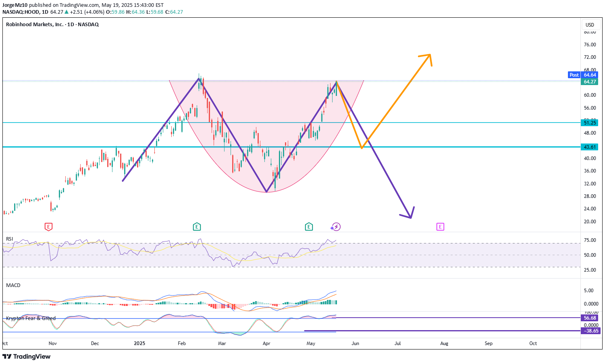
Task: Click the MACD indicator label
Action: [x=13, y=285]
